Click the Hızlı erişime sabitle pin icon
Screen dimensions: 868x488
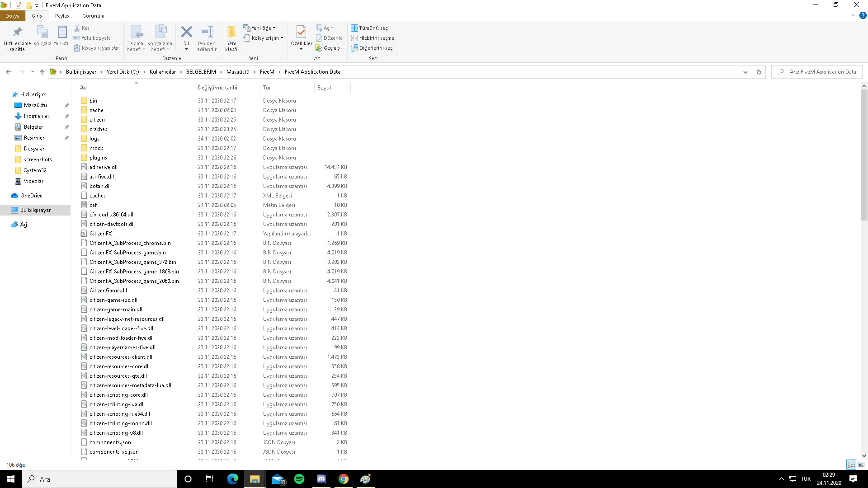pyautogui.click(x=17, y=33)
